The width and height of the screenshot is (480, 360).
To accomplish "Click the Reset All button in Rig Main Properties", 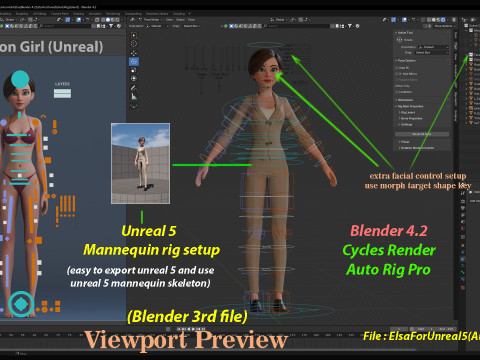I will point(422,134).
